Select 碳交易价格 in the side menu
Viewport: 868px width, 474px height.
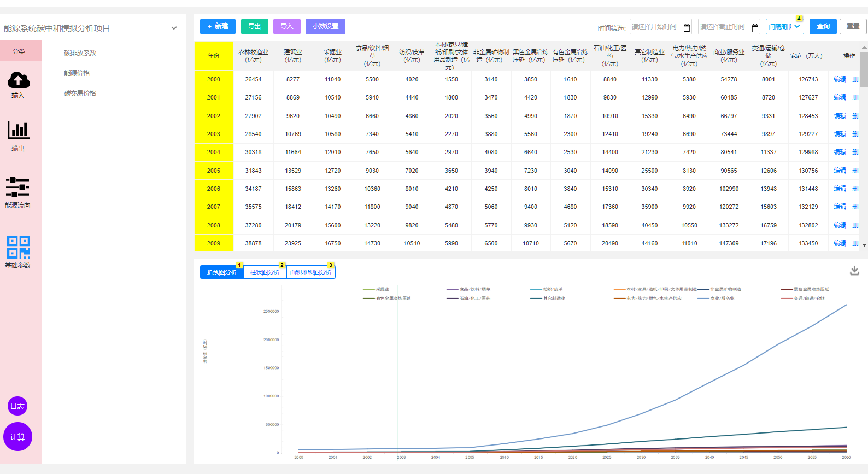[x=80, y=93]
